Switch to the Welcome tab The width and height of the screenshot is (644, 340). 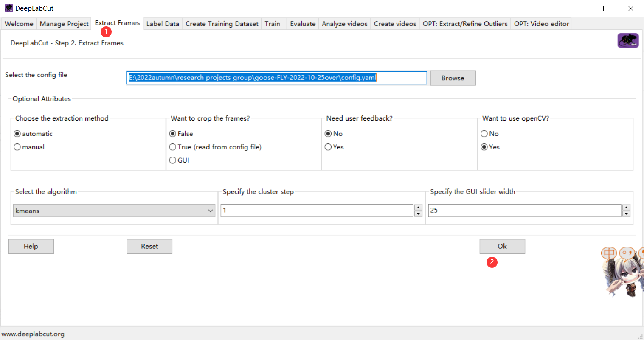click(19, 24)
